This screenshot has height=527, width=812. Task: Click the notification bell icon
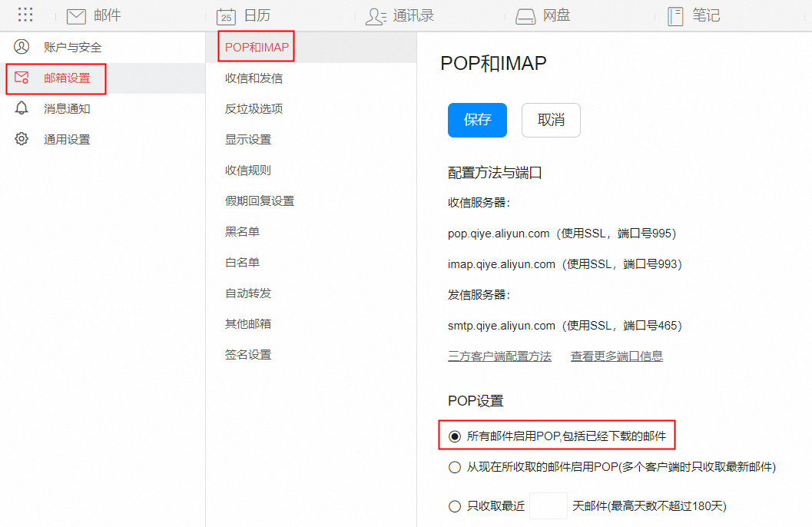22,108
